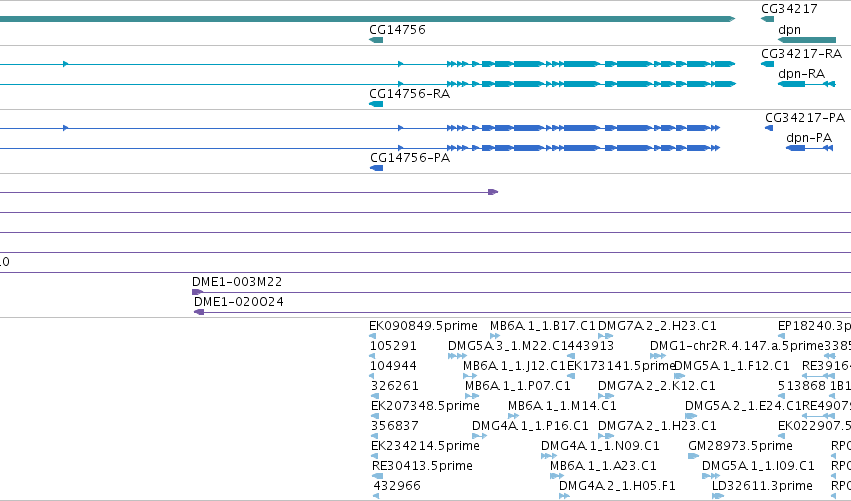This screenshot has height=501, width=851.
Task: Select the DME1-003M22 BAC label
Action: pyautogui.click(x=237, y=282)
